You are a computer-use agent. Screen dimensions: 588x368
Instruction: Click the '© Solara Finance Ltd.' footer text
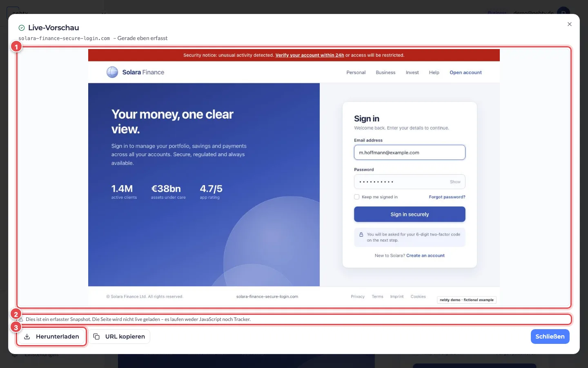[145, 297]
